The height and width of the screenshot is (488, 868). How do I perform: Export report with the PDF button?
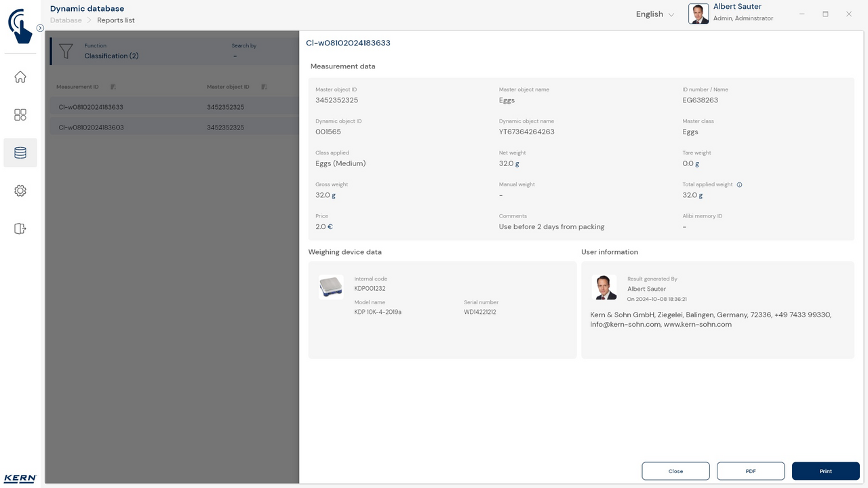(x=750, y=471)
